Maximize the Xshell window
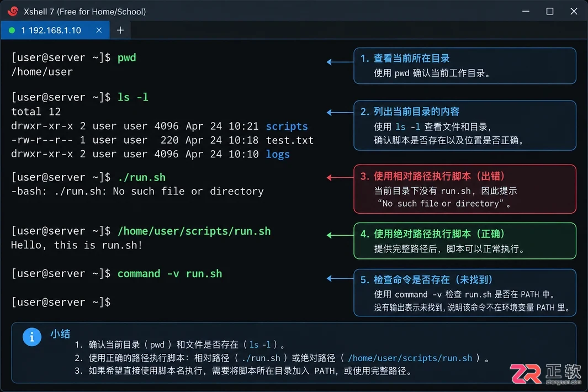This screenshot has width=588, height=392. [x=550, y=11]
